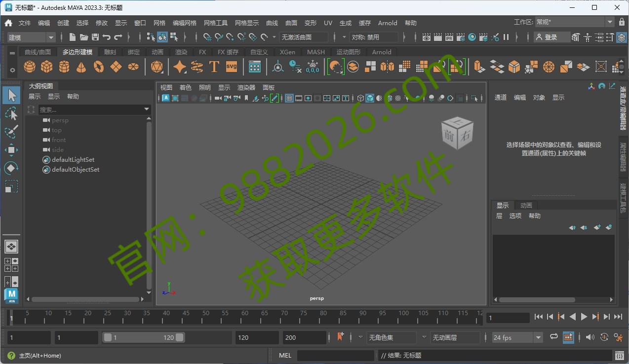This screenshot has width=629, height=364.
Task: Open the shelf options gear menu
Action: (x=12, y=71)
